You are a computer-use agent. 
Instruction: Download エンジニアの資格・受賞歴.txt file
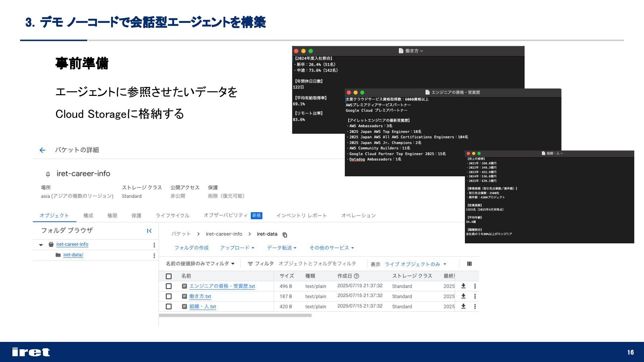(463, 286)
